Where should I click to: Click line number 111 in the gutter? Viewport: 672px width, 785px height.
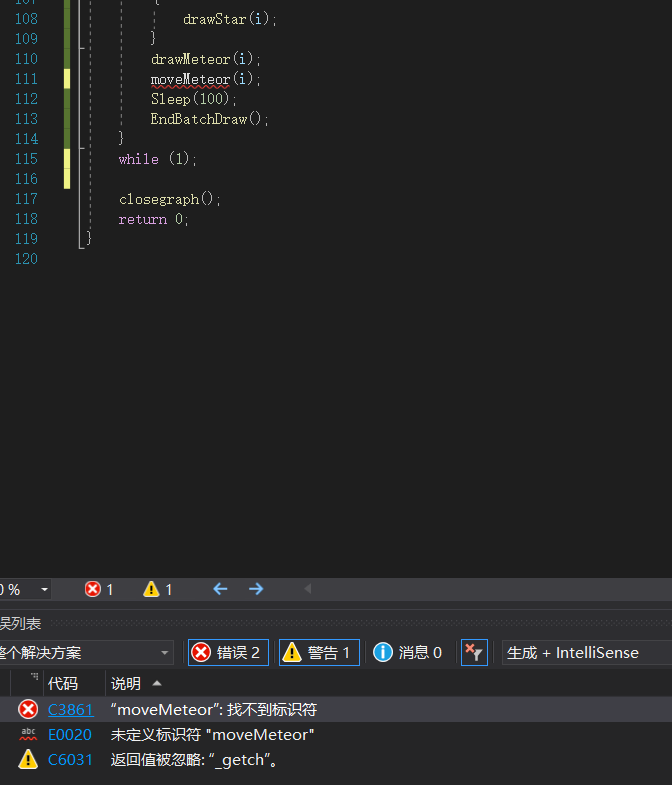[26, 79]
